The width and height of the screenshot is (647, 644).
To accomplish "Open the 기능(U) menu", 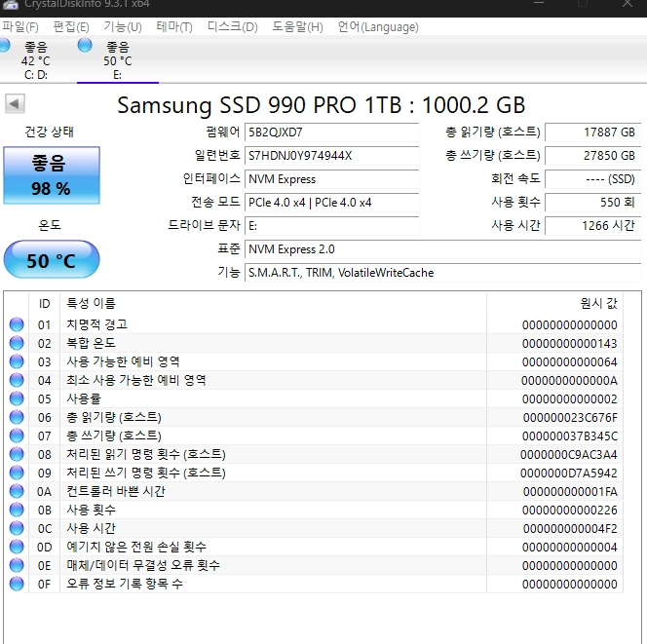I will click(123, 27).
